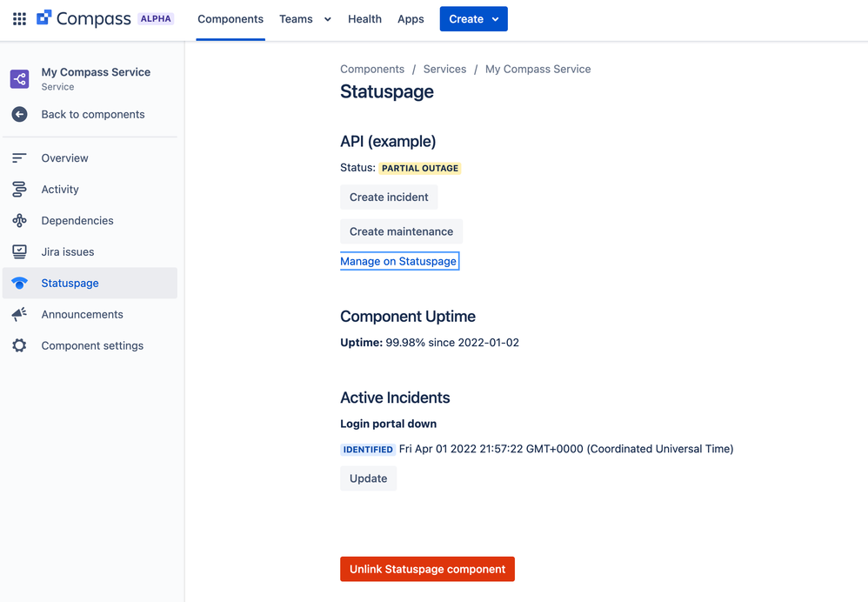
Task: Click the My Compass Service breadcrumb
Action: pos(538,70)
